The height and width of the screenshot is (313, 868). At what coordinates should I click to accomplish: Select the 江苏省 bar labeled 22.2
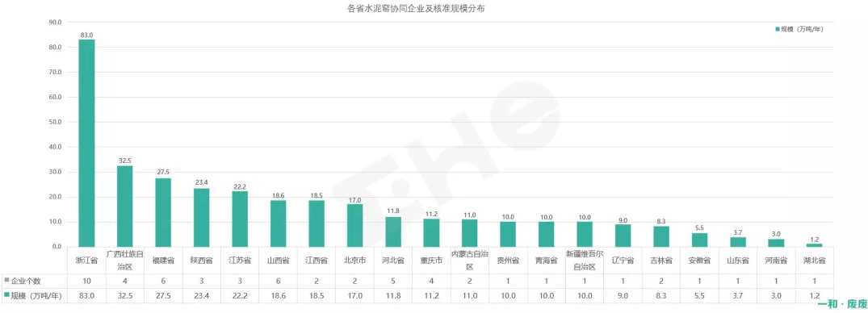(x=240, y=219)
